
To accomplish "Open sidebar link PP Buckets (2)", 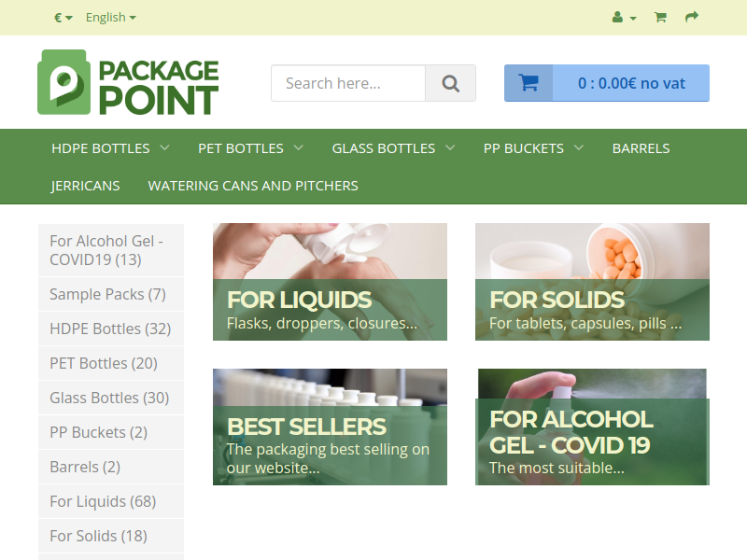I will tap(111, 432).
